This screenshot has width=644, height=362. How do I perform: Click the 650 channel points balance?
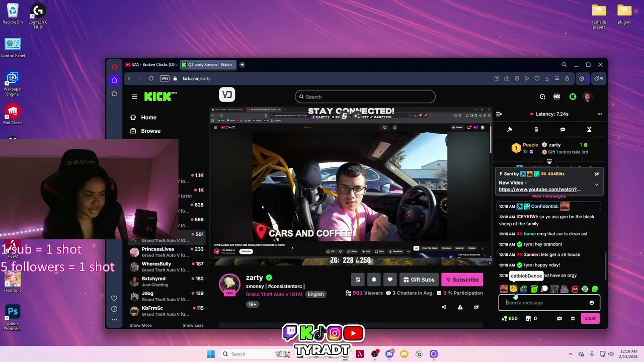point(510,318)
